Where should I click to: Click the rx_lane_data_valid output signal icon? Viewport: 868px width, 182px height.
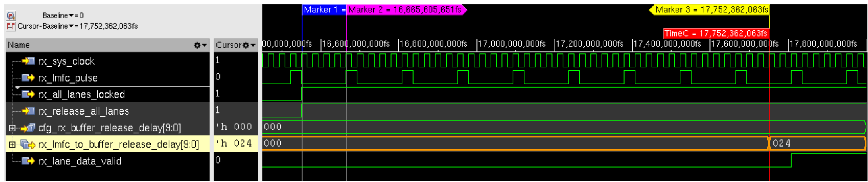[x=28, y=161]
